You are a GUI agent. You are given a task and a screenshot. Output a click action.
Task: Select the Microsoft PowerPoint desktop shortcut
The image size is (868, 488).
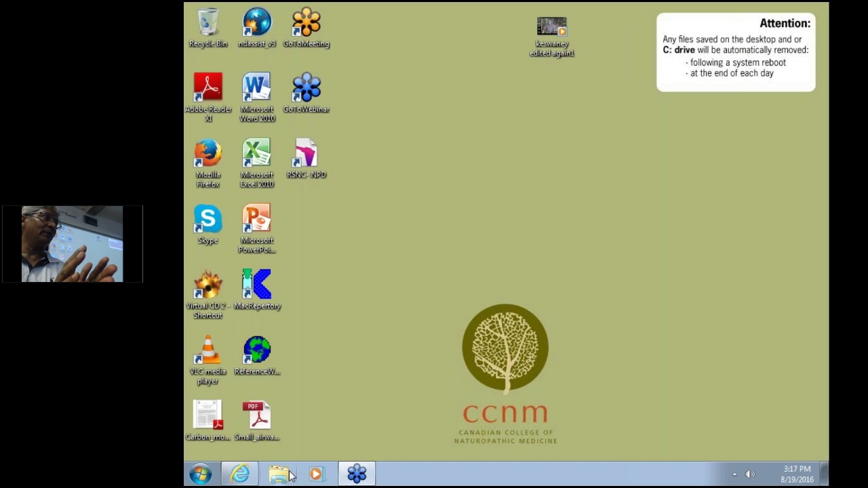tap(257, 229)
